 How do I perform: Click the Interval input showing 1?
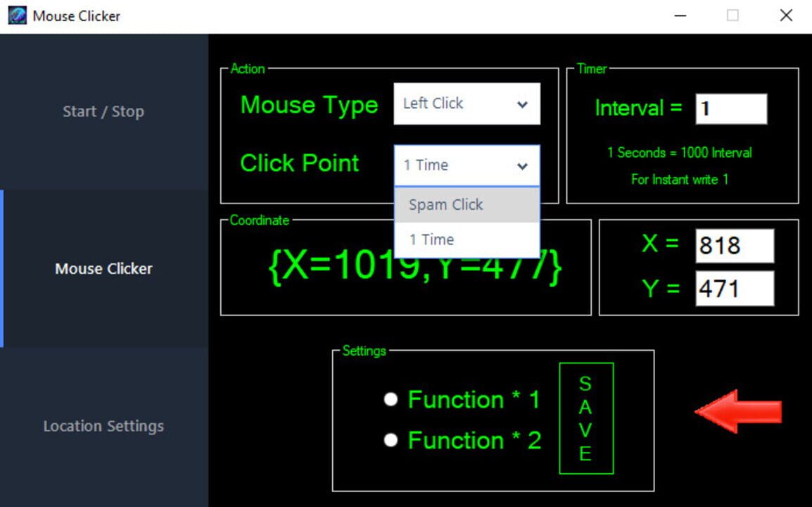(x=730, y=108)
